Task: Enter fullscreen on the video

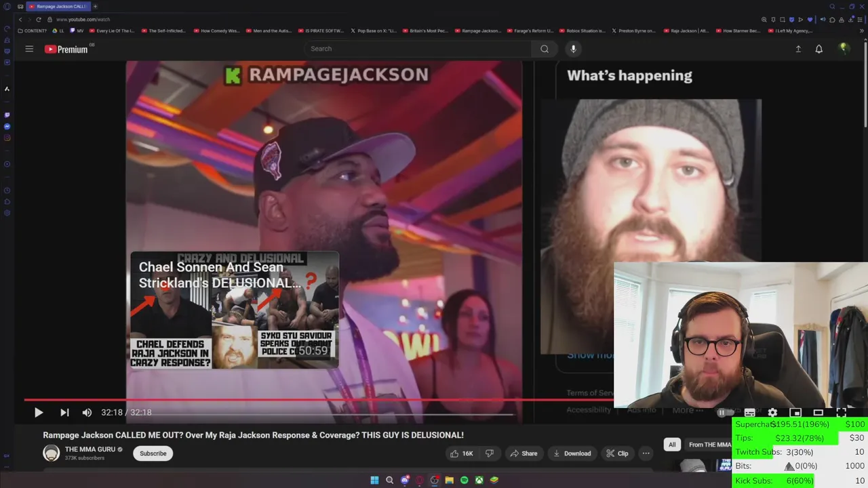Action: pyautogui.click(x=842, y=412)
